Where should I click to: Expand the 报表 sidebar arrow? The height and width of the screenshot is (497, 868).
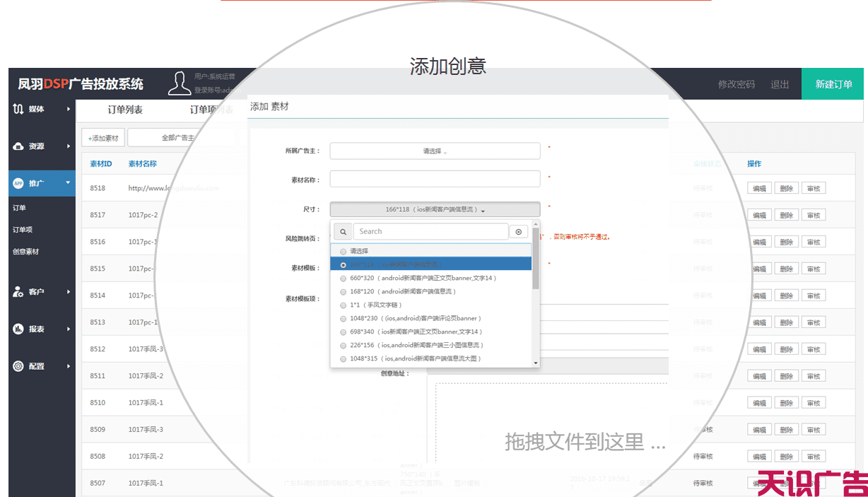(x=69, y=329)
